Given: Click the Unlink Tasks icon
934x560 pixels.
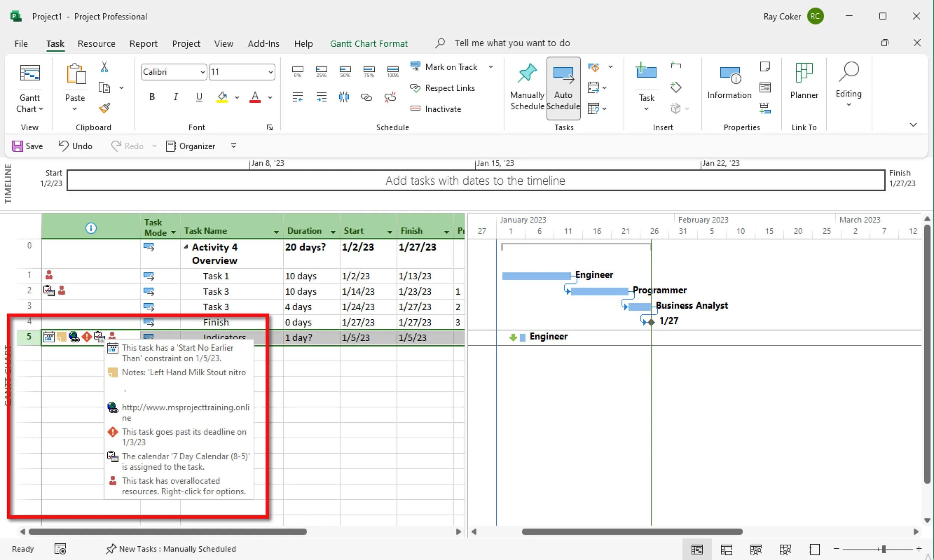Looking at the screenshot, I should (x=390, y=97).
